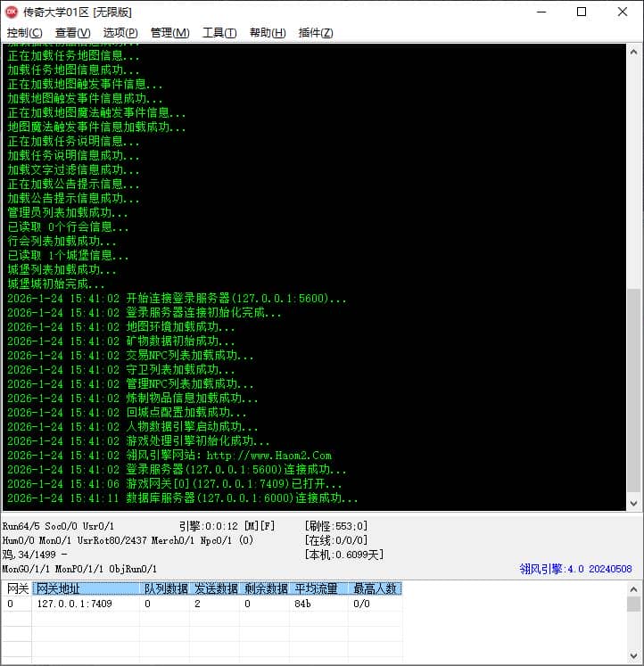Viewport: 644px width, 666px height.
Task: Click the 开始连接登录服务器(127.0.0.1:5600) log line
Action: tap(177, 299)
